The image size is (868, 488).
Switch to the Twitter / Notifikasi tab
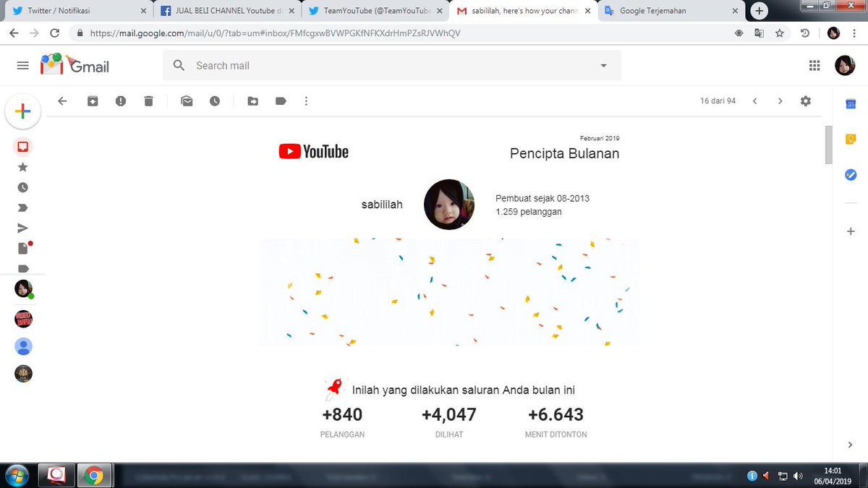pyautogui.click(x=77, y=11)
